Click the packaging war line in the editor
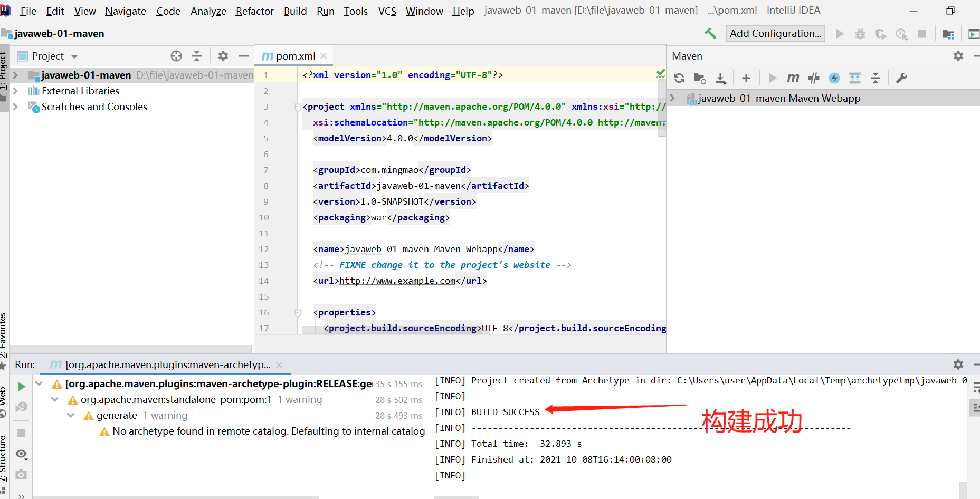Screen dimensions: 980x499 [381, 217]
